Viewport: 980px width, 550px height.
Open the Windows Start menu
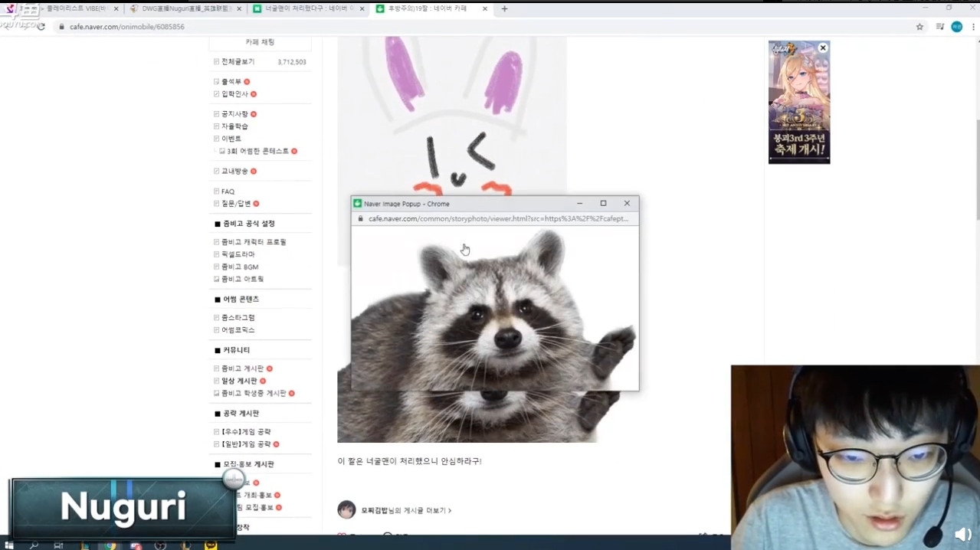point(10,545)
